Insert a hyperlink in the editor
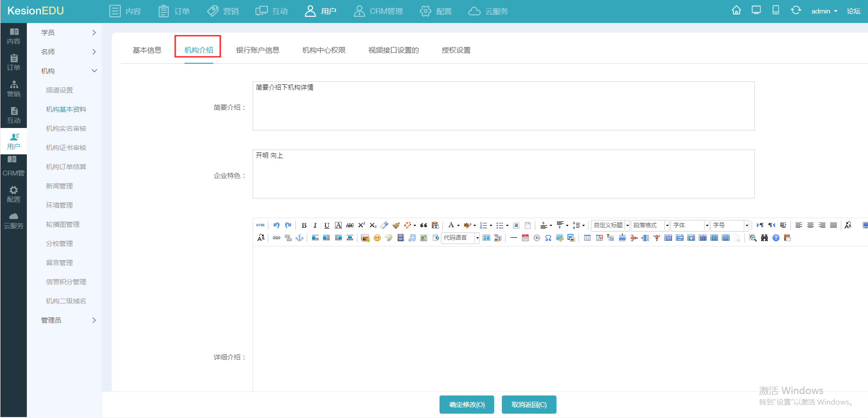 tap(277, 238)
